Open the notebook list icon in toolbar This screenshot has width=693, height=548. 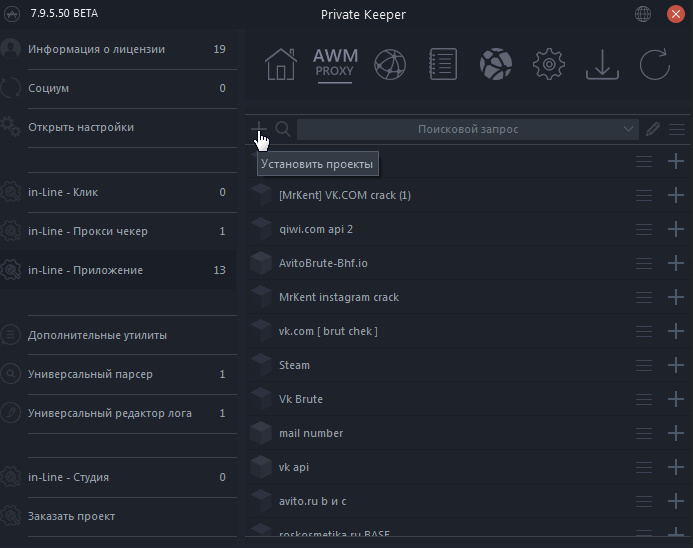[442, 65]
